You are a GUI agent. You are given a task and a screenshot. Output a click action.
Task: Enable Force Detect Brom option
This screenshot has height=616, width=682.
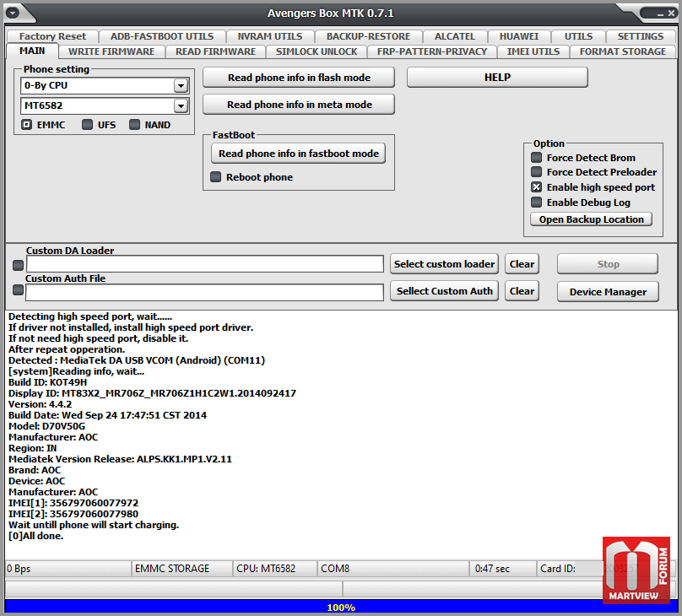coord(536,157)
